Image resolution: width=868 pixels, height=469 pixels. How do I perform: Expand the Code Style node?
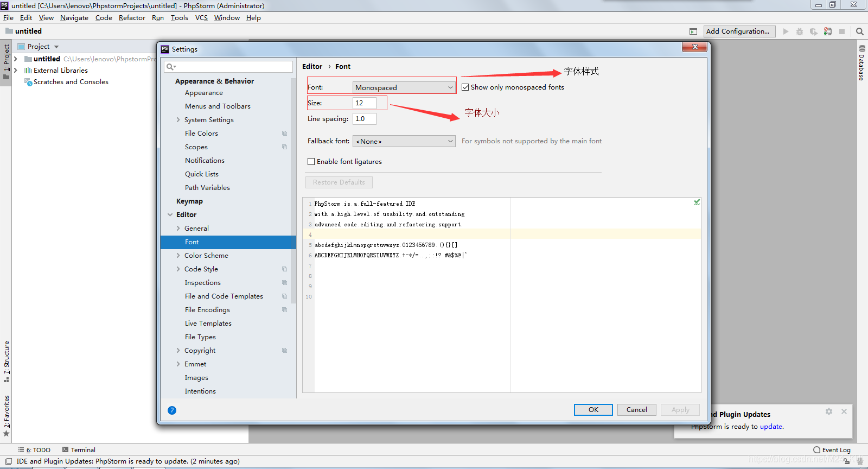[x=178, y=269]
